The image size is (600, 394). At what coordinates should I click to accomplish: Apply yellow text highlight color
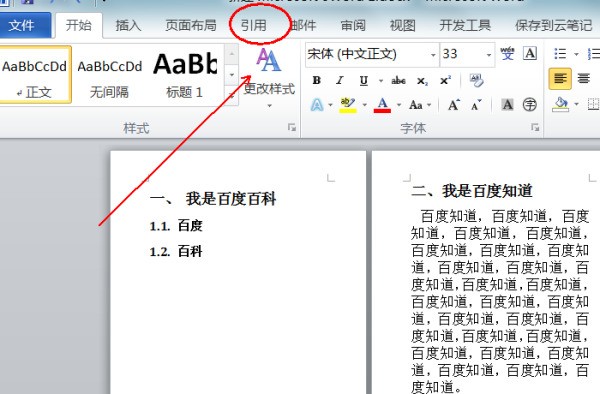click(x=348, y=105)
